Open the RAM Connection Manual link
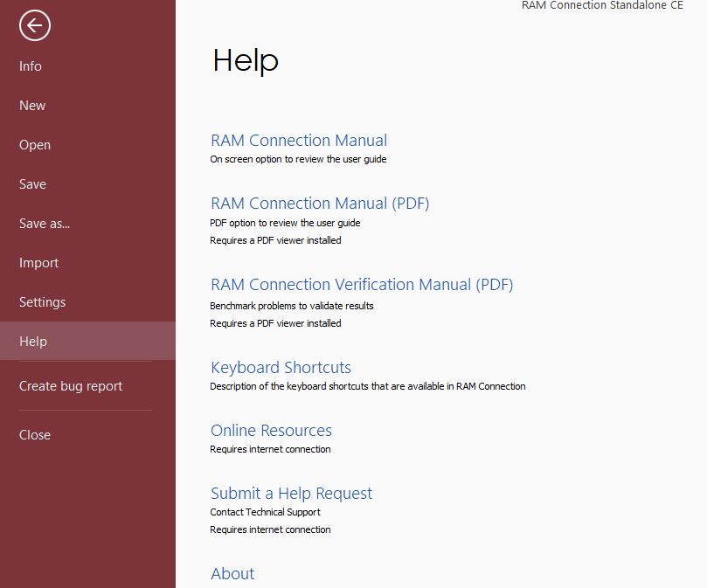This screenshot has height=588, width=707. (x=299, y=141)
